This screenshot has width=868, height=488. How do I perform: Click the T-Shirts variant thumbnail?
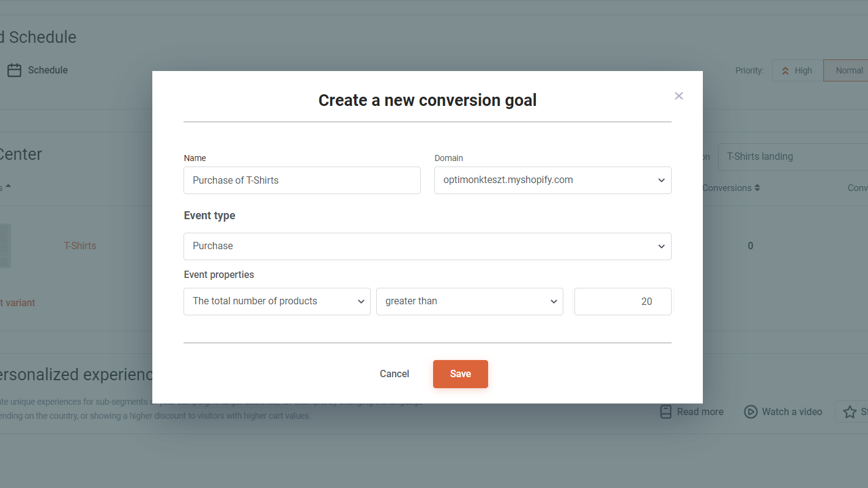coord(6,246)
